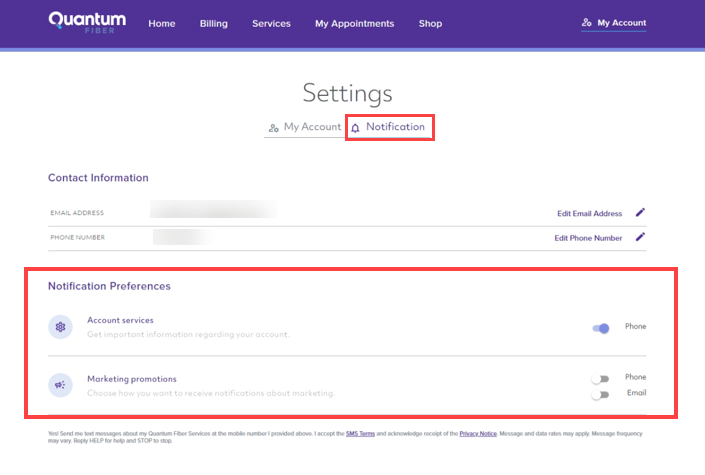Click Edit Email Address link
The width and height of the screenshot is (705, 475).
[589, 213]
